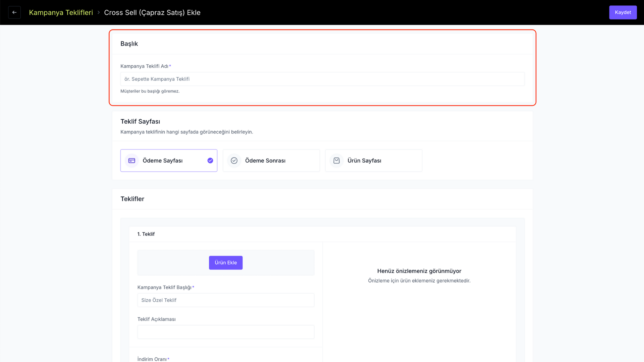Choose the Ödeme Sonrası option

271,161
